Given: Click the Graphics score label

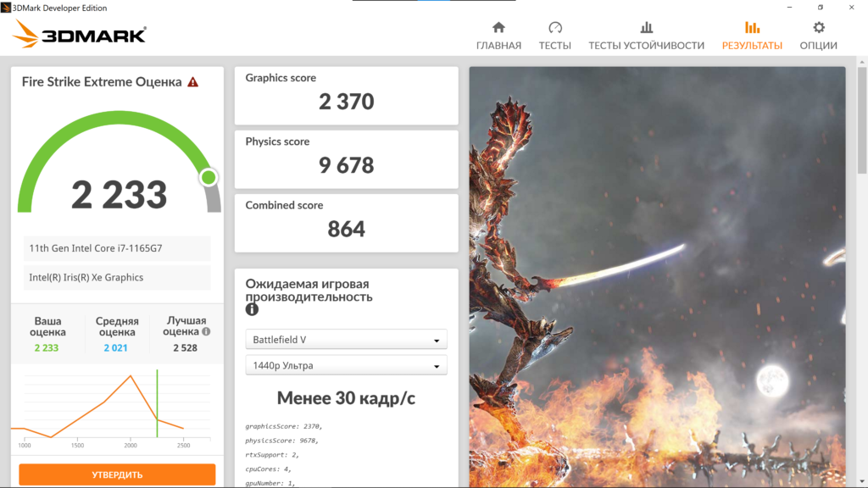Looking at the screenshot, I should pos(281,78).
